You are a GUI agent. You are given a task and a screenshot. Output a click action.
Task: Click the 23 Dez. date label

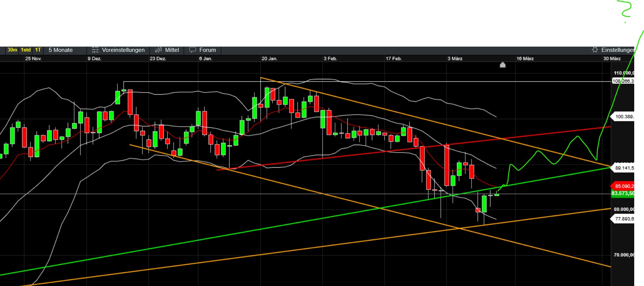pyautogui.click(x=158, y=59)
